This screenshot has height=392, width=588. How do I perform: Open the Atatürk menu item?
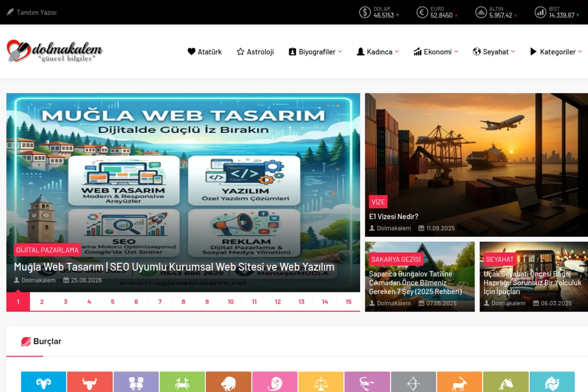click(x=204, y=51)
